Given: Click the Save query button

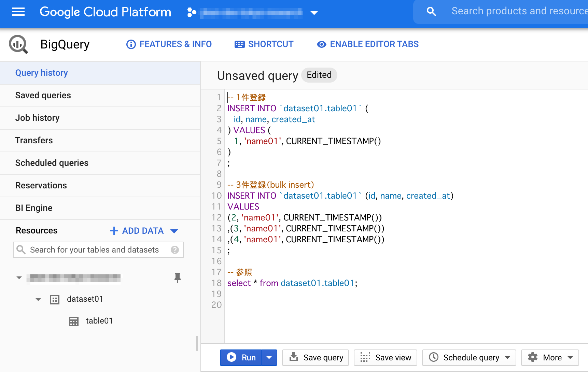Looking at the screenshot, I should pyautogui.click(x=316, y=358).
